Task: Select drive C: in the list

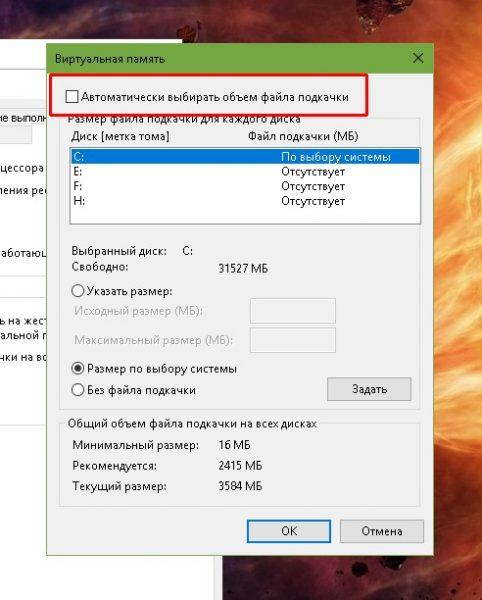Action: click(245, 157)
